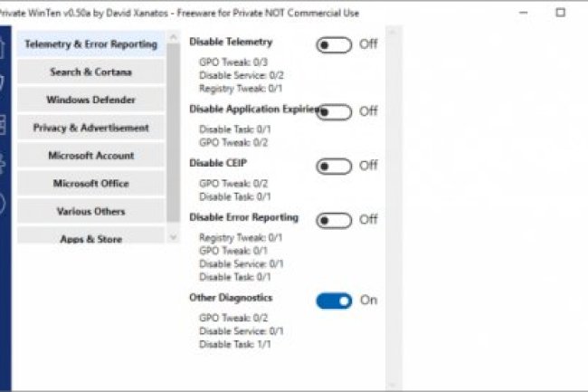Go to Privacy & Advertisement category
The image size is (588, 392).
click(x=90, y=128)
